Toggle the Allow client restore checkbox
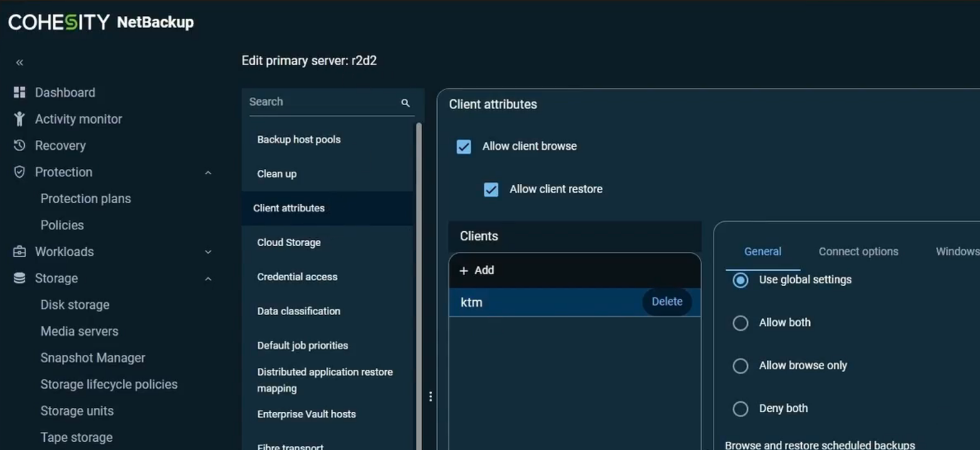Image resolution: width=980 pixels, height=450 pixels. point(491,190)
